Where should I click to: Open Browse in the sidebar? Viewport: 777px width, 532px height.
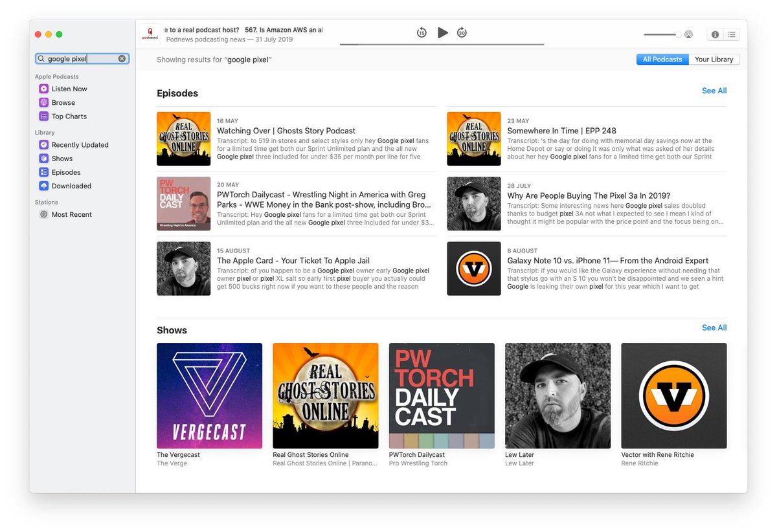tap(63, 102)
